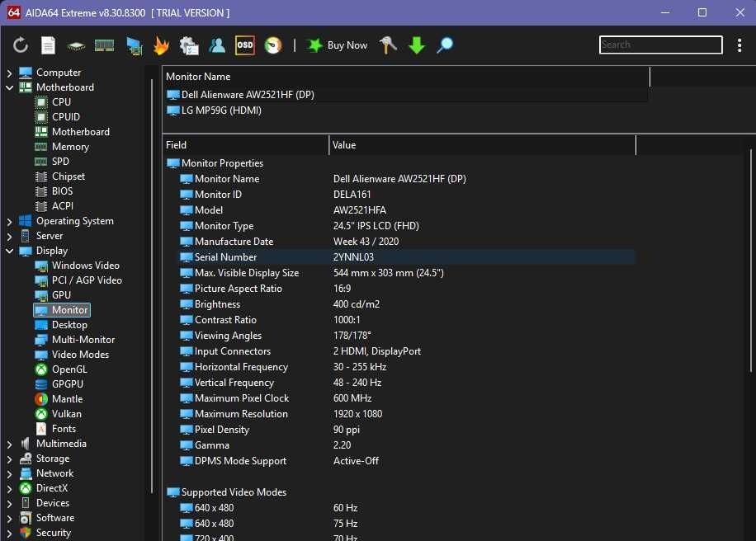Open the Report page icon
This screenshot has width=756, height=541.
[x=48, y=45]
